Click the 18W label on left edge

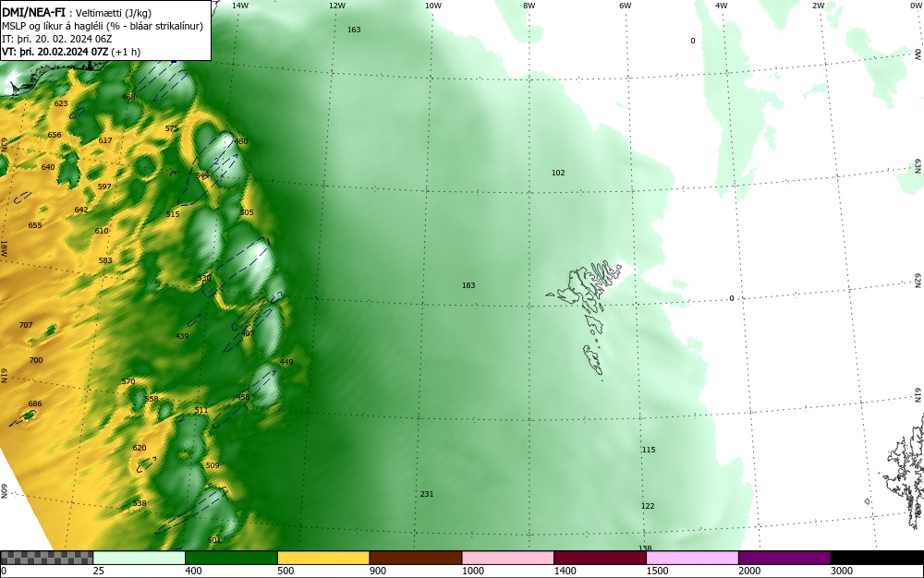click(x=4, y=247)
